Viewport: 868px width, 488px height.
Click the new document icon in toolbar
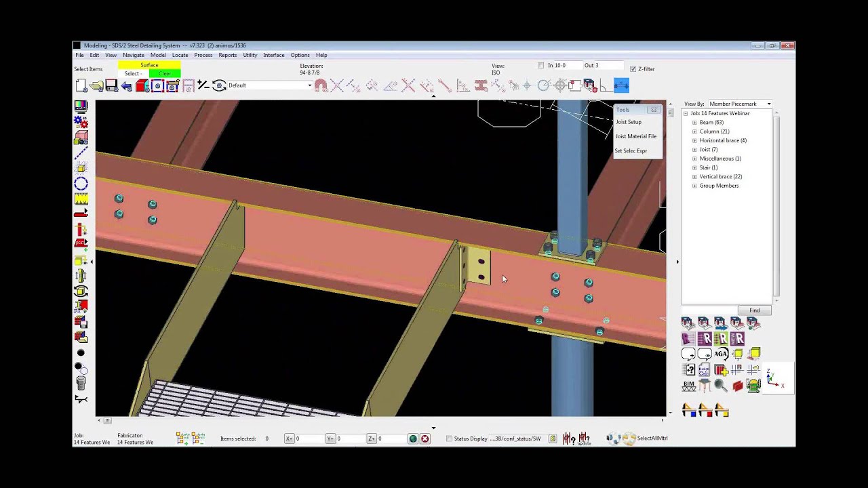pos(81,85)
